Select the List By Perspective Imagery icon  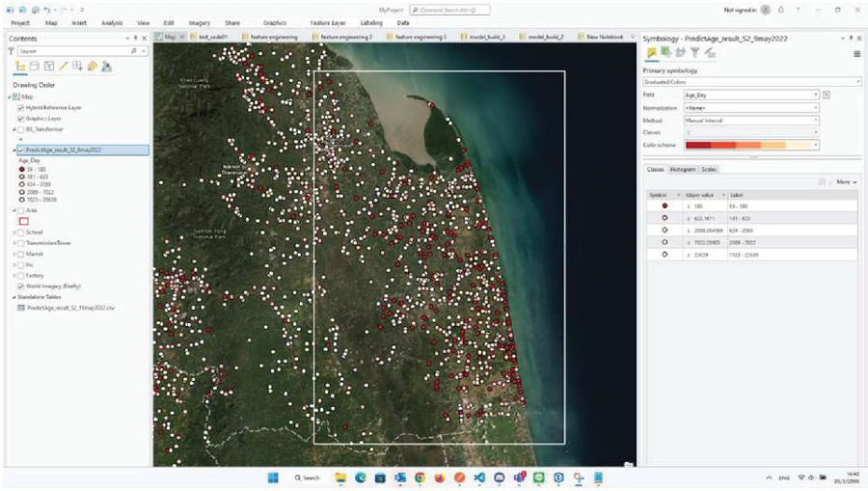click(x=106, y=67)
